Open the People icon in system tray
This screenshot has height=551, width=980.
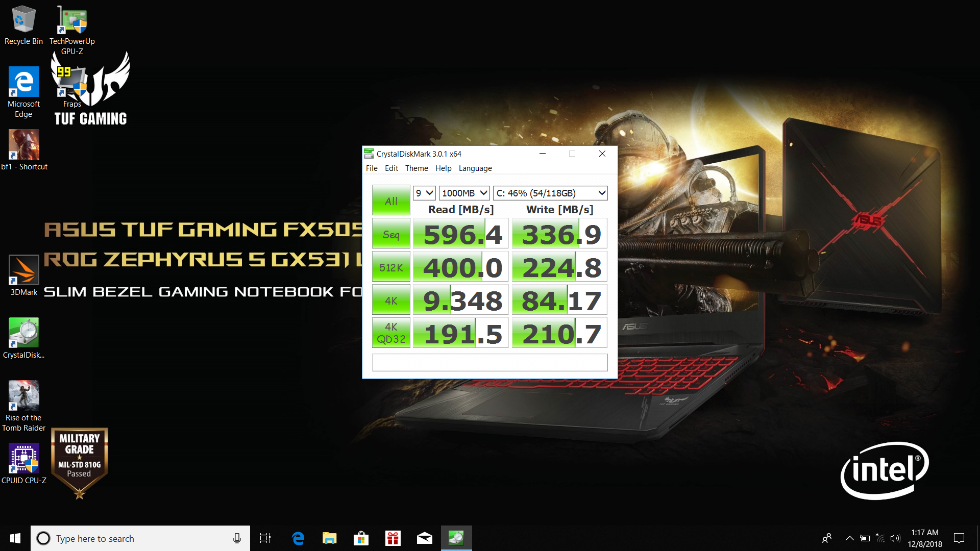click(x=827, y=538)
